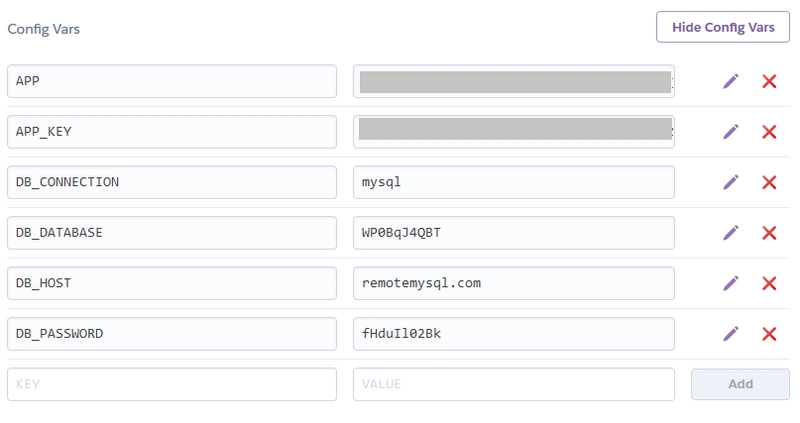Focus the empty VALUE input field
This screenshot has height=423, width=800.
[514, 384]
